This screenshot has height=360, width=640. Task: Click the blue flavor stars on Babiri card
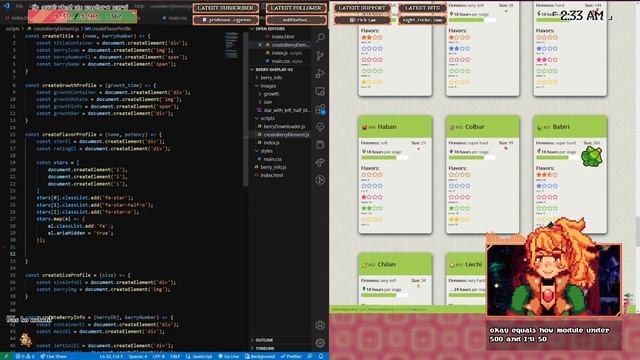(x=547, y=186)
